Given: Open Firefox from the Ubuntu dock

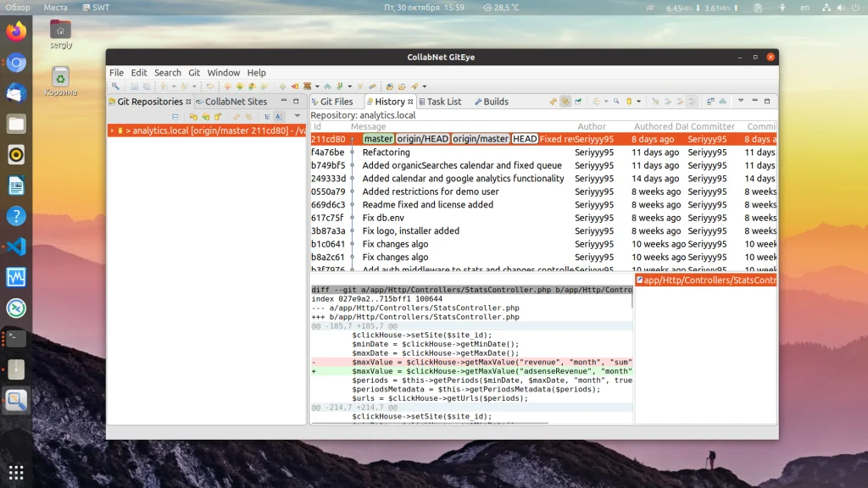Looking at the screenshot, I should click(x=16, y=32).
